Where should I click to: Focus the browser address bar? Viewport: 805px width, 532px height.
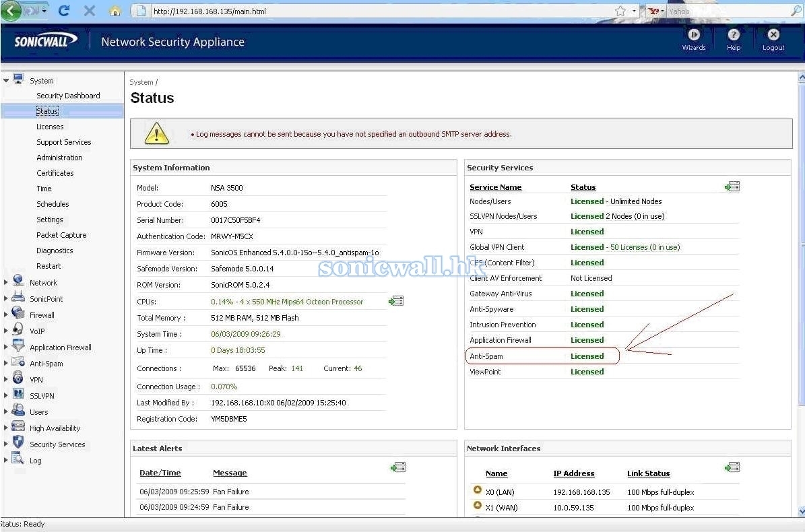380,11
